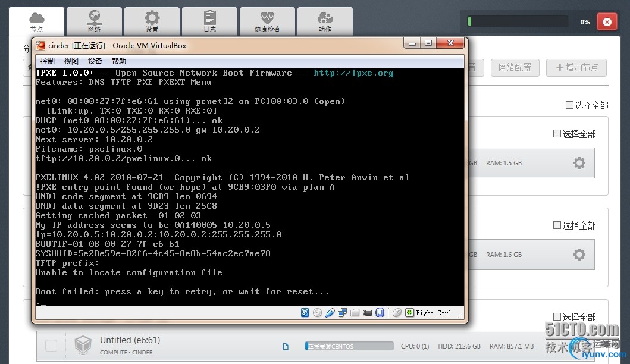
Task: Click the "Unable to locate configuration file" line
Action: pos(128,273)
